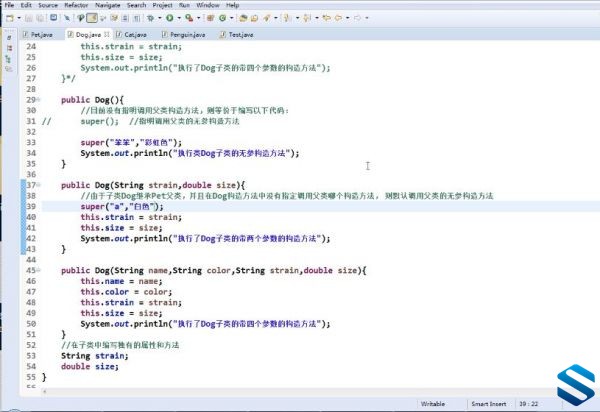This screenshot has width=600, height=412.
Task: Click the New file wizard icon
Action: tap(10, 18)
